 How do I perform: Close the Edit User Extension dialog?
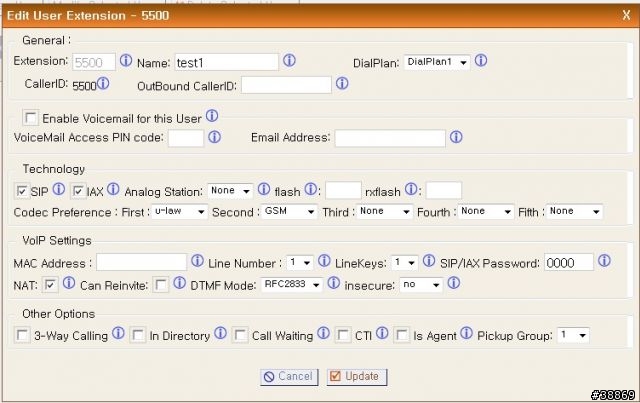(626, 16)
